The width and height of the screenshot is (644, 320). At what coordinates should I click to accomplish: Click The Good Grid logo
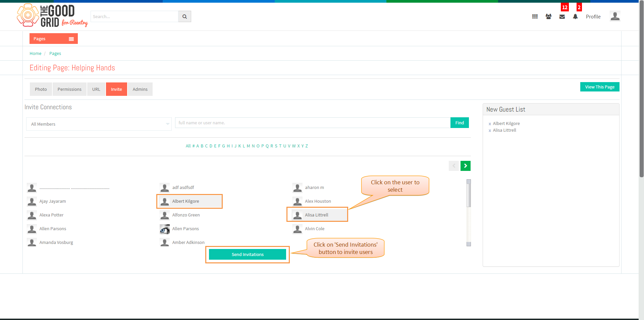[52, 15]
